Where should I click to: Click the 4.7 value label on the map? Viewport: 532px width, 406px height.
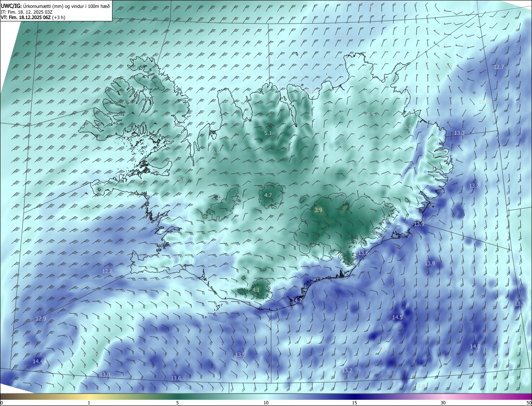(268, 195)
